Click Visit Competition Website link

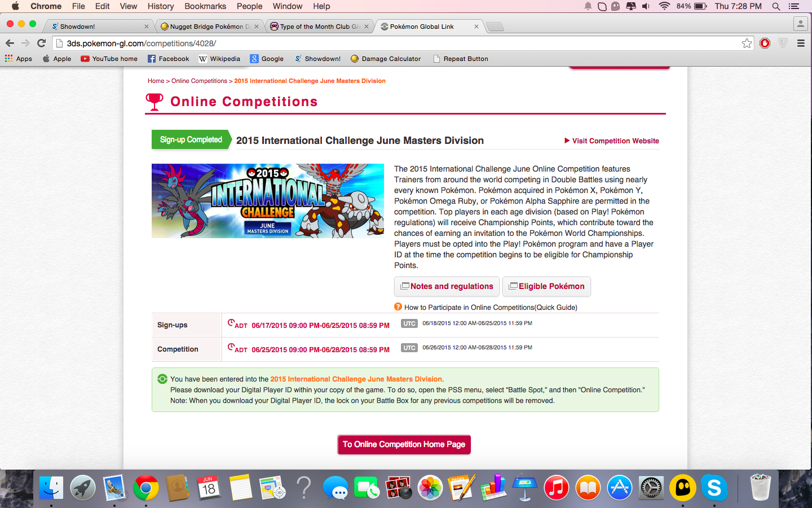click(x=612, y=141)
